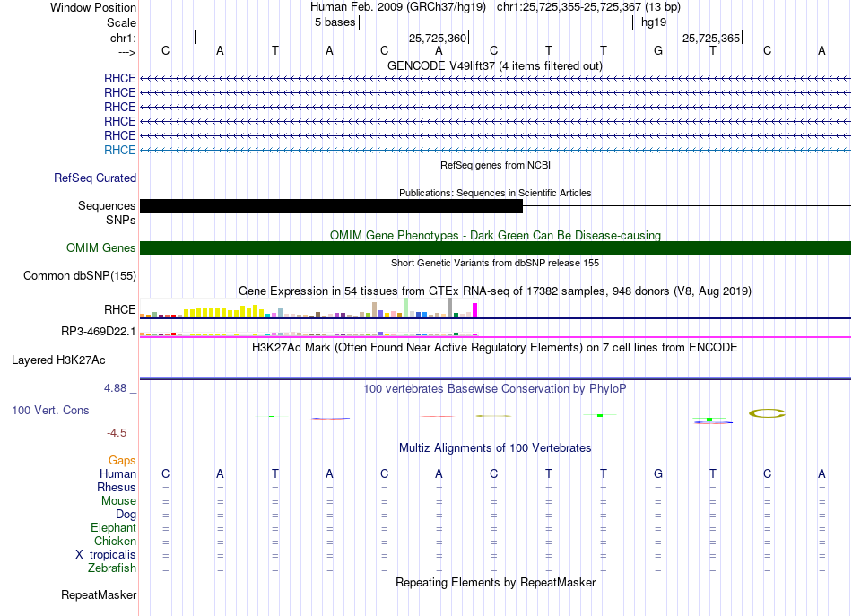Click the Window Position track label
Image resolution: width=852 pixels, height=616 pixels.
pos(93,7)
